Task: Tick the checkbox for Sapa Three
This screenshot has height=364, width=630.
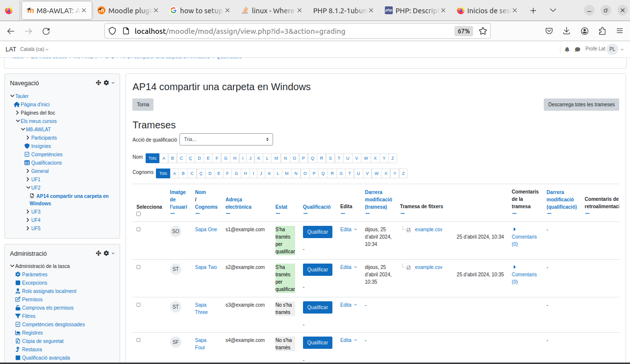Action: [x=138, y=305]
